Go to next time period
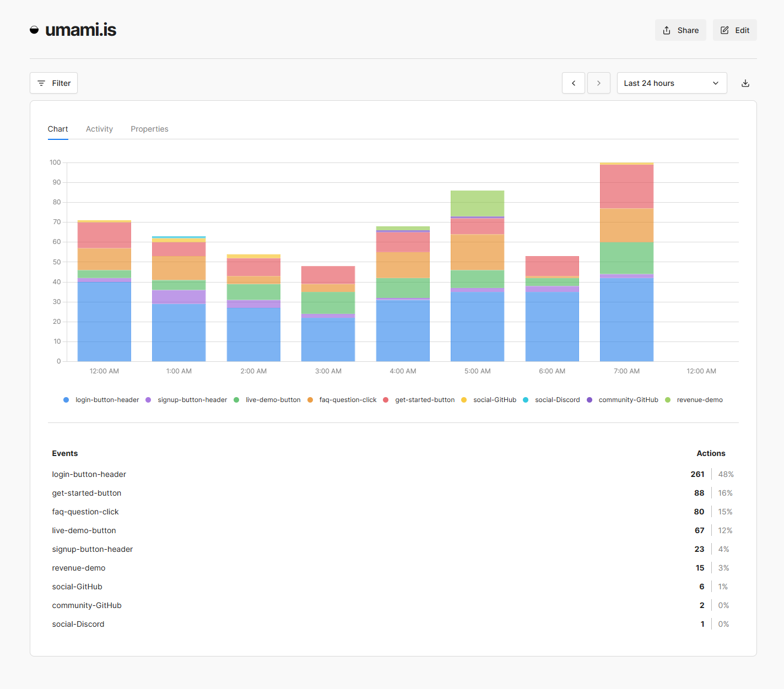 coord(598,83)
